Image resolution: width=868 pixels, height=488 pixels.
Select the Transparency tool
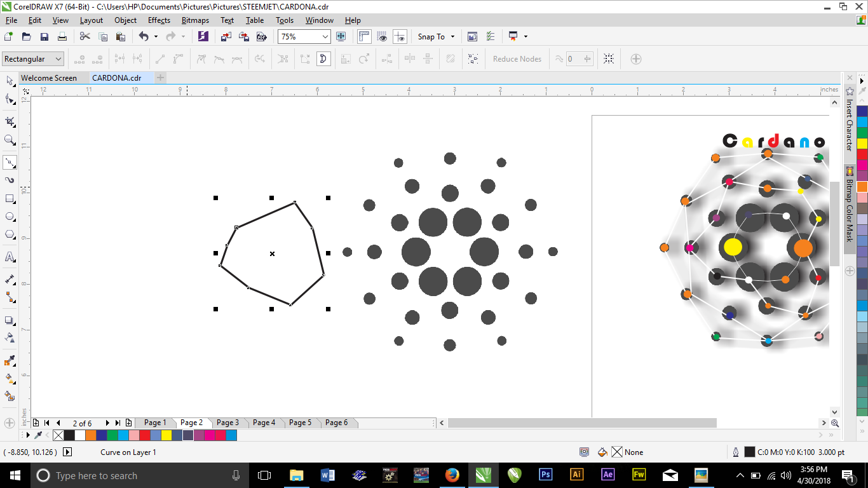[x=10, y=337]
